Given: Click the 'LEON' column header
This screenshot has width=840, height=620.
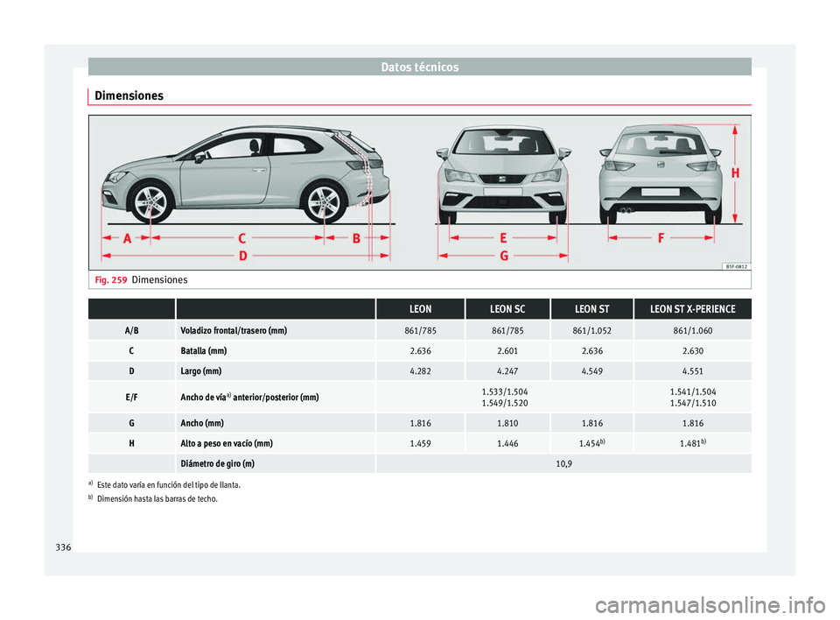Looking at the screenshot, I should [x=420, y=309].
